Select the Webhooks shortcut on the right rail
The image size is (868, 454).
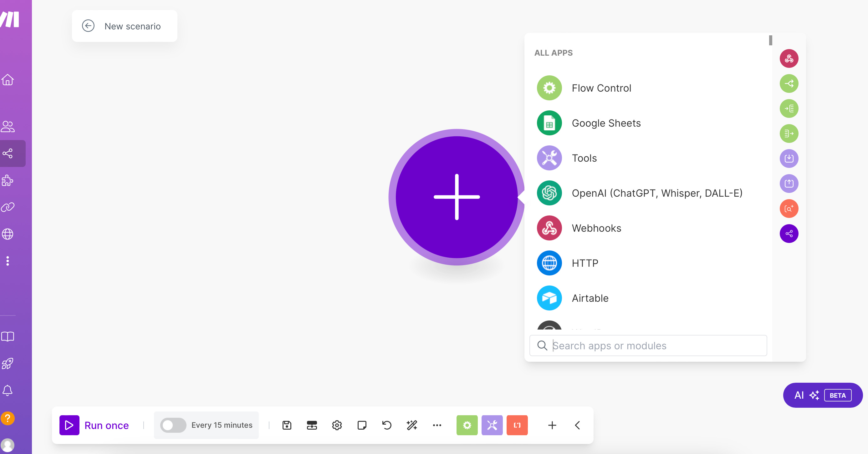(789, 58)
